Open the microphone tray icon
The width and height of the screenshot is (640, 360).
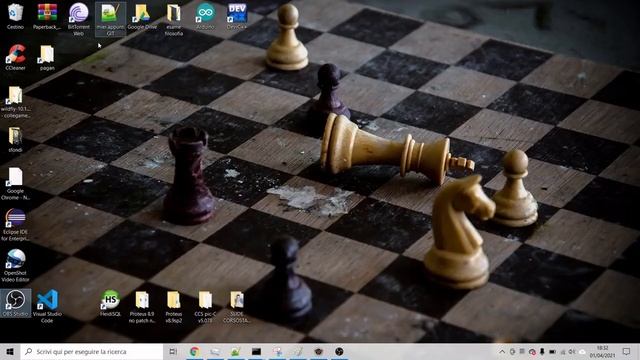pos(542,351)
